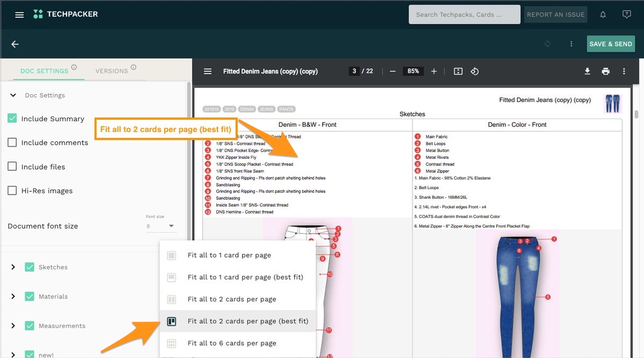Click the PDF preview vertical scrollbar
Viewport: 644px width, 358px height.
click(636, 114)
